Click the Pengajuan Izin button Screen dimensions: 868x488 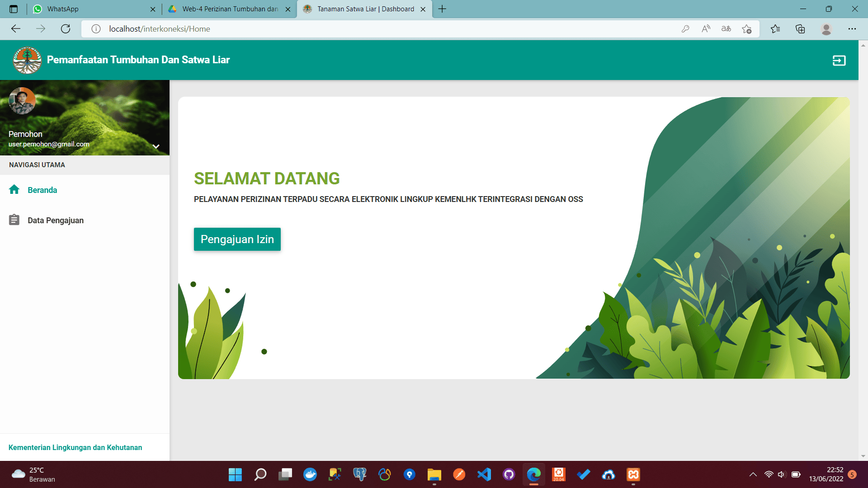[237, 239]
